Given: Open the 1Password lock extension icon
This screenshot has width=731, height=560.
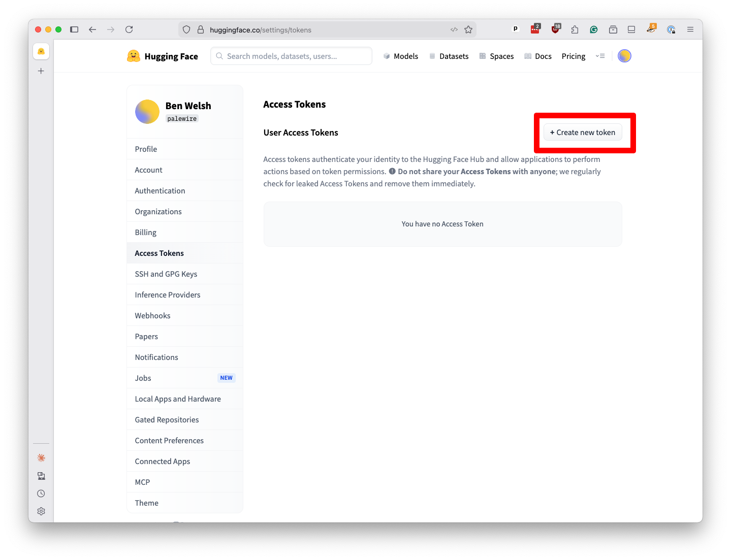Looking at the screenshot, I should pyautogui.click(x=671, y=29).
